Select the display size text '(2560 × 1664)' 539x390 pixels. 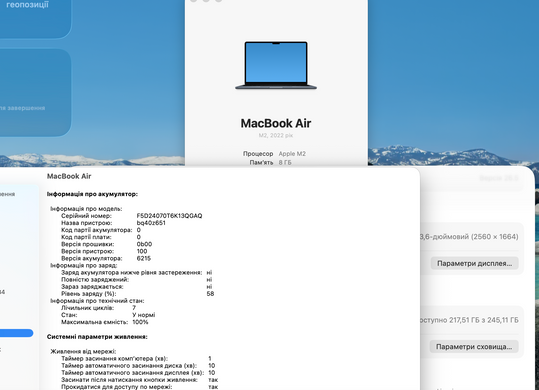click(x=495, y=236)
